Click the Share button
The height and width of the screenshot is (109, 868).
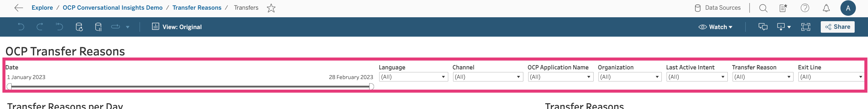pos(837,27)
